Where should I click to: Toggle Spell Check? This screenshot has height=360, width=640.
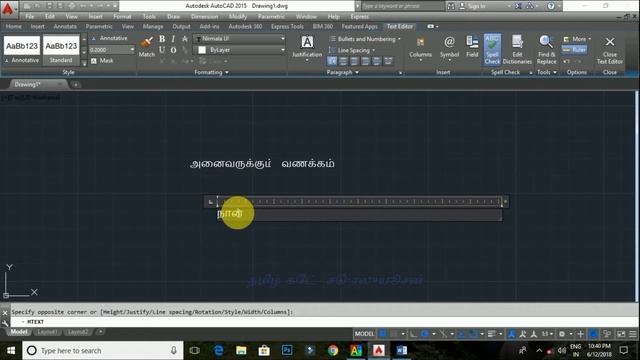492,49
